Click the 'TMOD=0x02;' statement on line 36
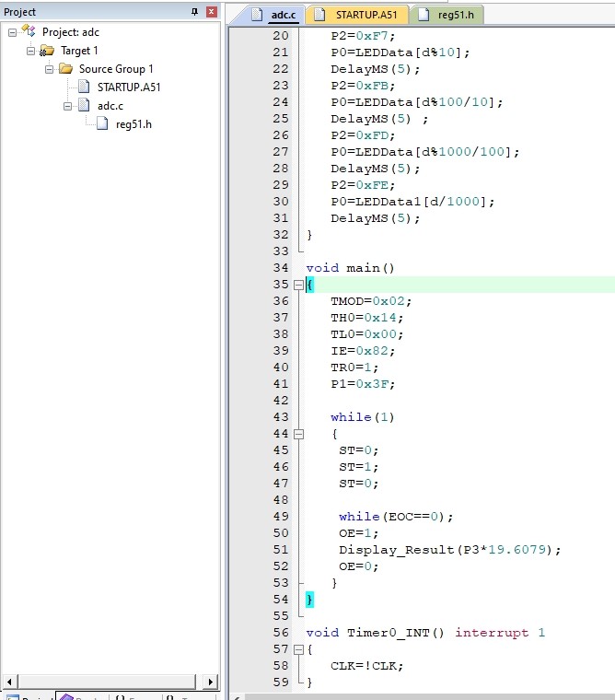Screen dimensions: 615x700 (x=371, y=301)
